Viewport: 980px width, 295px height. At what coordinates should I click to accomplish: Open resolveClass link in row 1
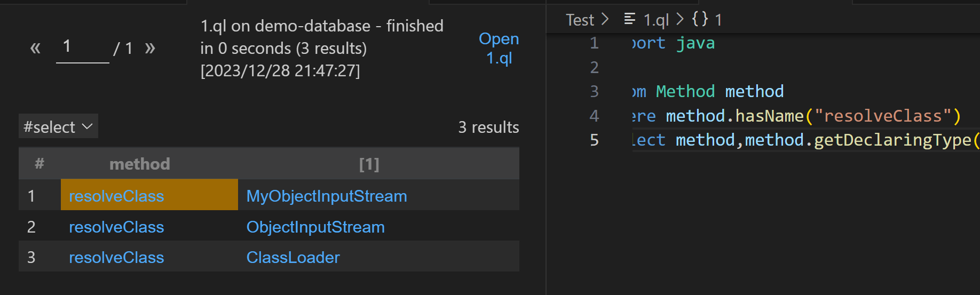pos(116,196)
